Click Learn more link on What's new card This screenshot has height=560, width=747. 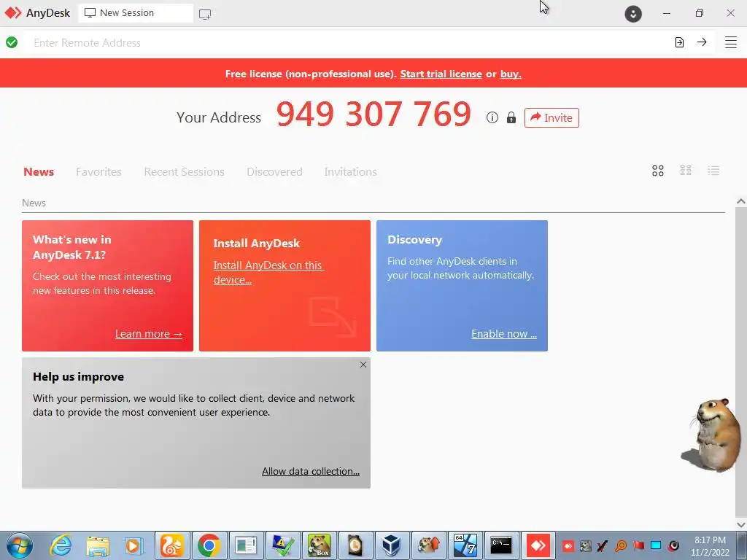coord(149,334)
